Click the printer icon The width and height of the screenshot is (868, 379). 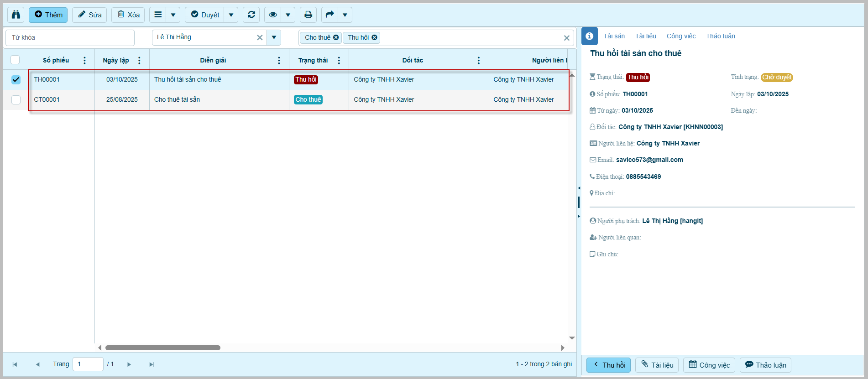tap(308, 15)
